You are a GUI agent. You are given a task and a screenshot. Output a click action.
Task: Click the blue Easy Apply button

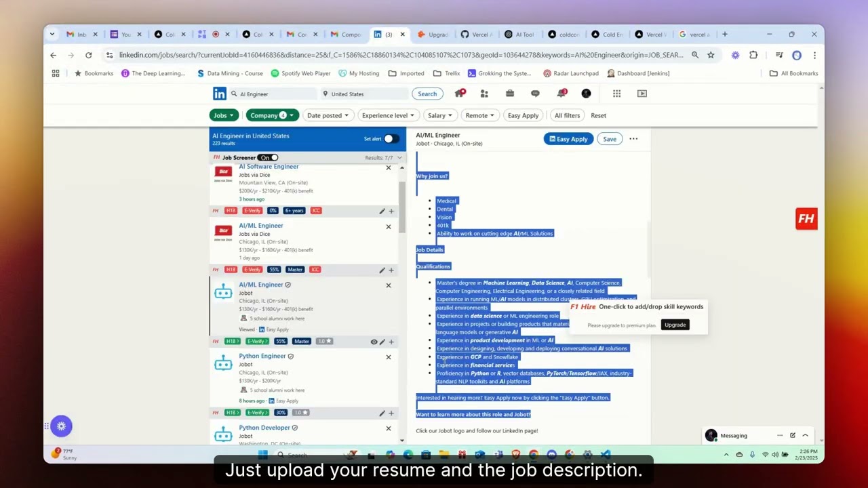point(568,139)
